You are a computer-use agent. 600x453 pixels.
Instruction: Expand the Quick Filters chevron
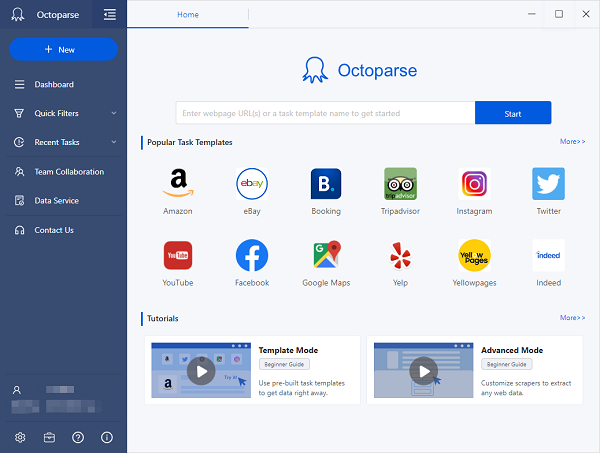point(114,113)
